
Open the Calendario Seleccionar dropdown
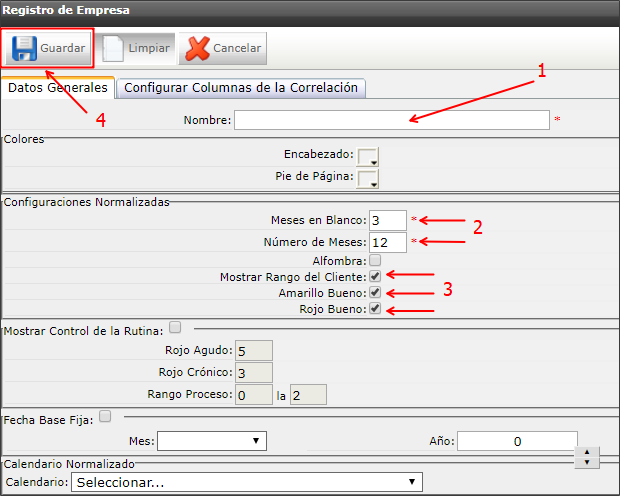247,482
